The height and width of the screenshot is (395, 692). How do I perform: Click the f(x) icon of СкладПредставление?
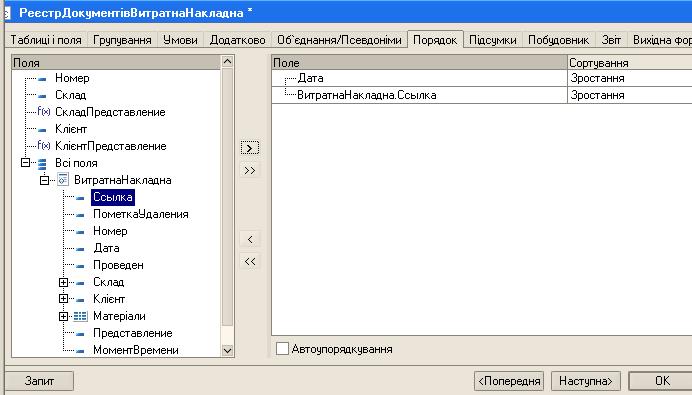(x=44, y=112)
